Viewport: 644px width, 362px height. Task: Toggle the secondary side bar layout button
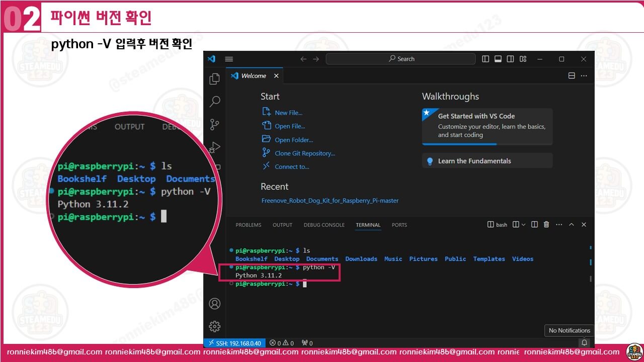(510, 59)
